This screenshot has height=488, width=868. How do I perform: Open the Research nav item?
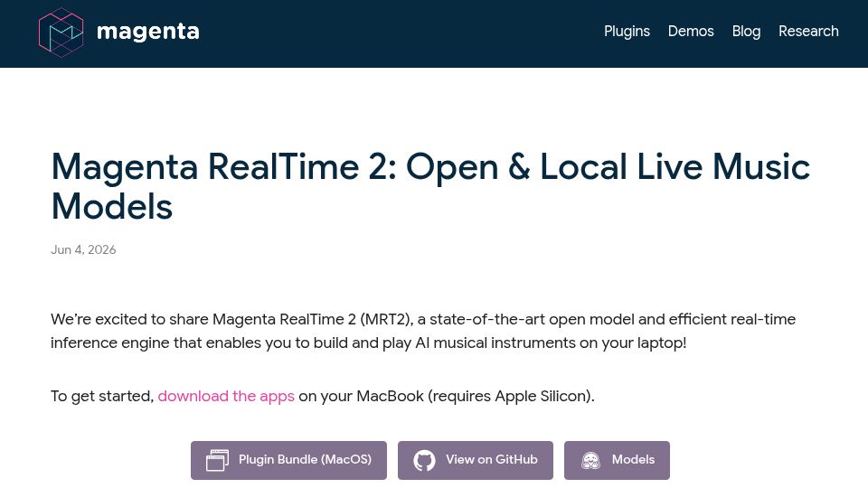[x=808, y=31]
